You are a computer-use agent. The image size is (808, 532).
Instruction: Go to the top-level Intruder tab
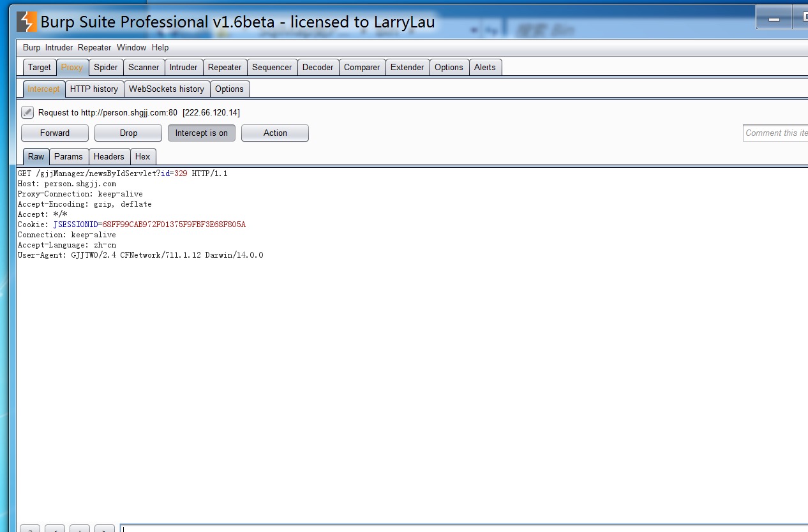tap(184, 67)
